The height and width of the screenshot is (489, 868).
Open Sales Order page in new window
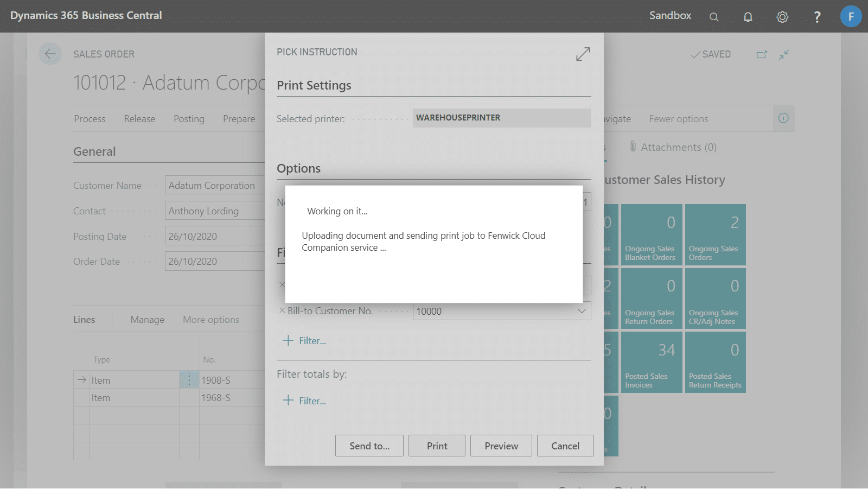(x=762, y=54)
